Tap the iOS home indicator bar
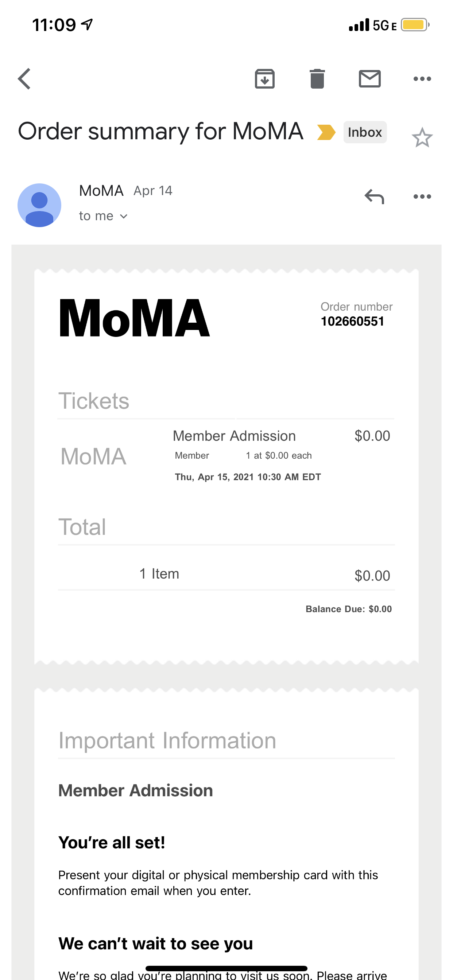 (226, 968)
